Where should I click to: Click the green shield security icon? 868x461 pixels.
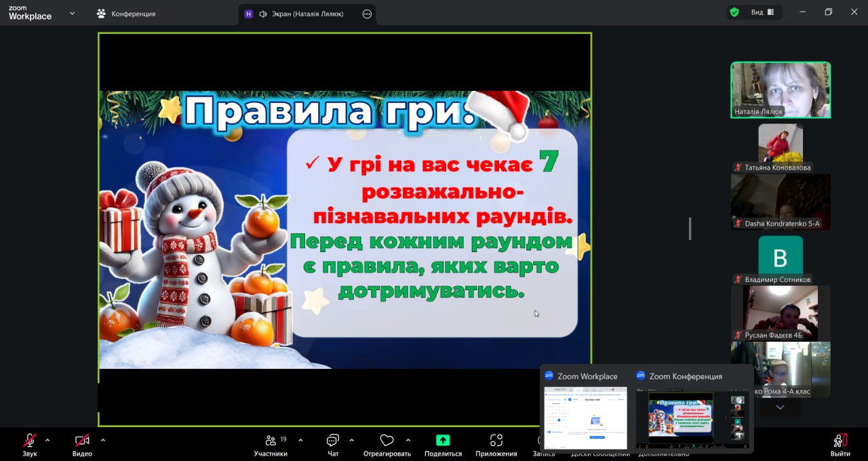(734, 12)
